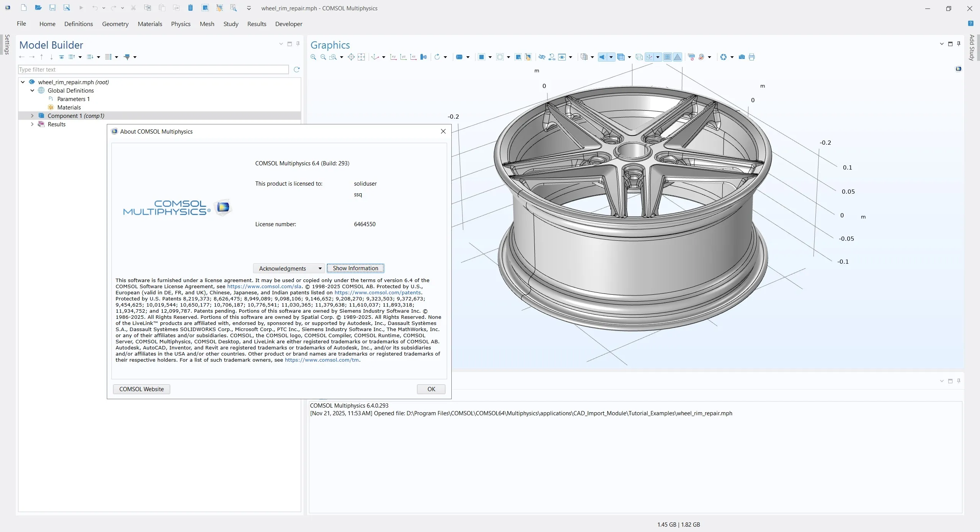Click the Delete trash can icon
The width and height of the screenshot is (980, 532).
point(190,8)
